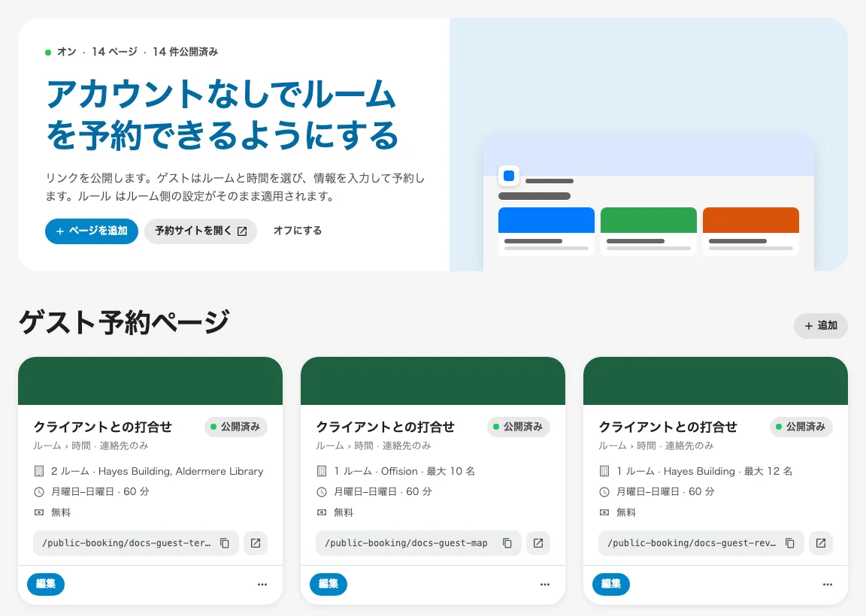Click the orange room tile in preview illustration
866x616 pixels.
[750, 220]
